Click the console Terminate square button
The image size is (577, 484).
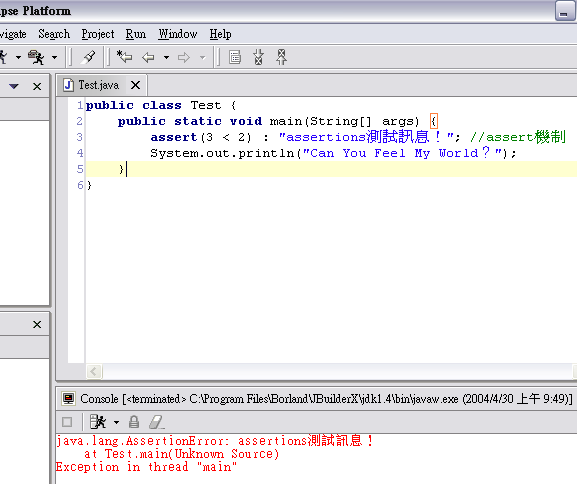67,422
